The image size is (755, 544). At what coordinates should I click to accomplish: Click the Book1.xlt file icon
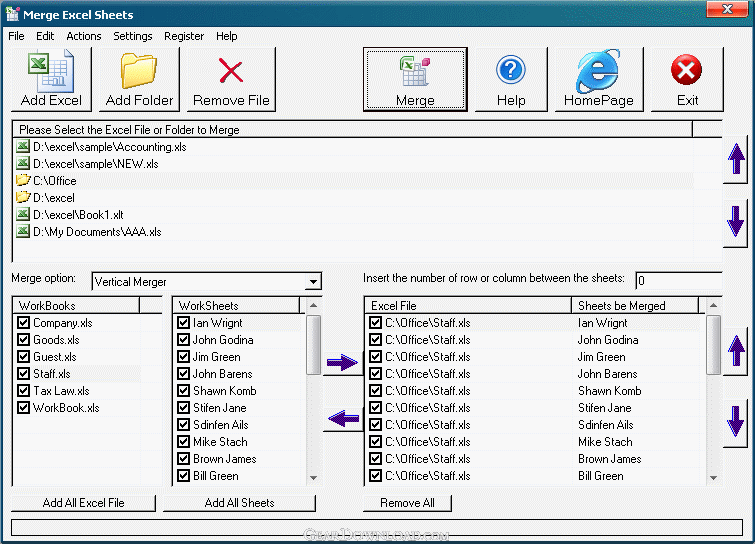[x=23, y=214]
